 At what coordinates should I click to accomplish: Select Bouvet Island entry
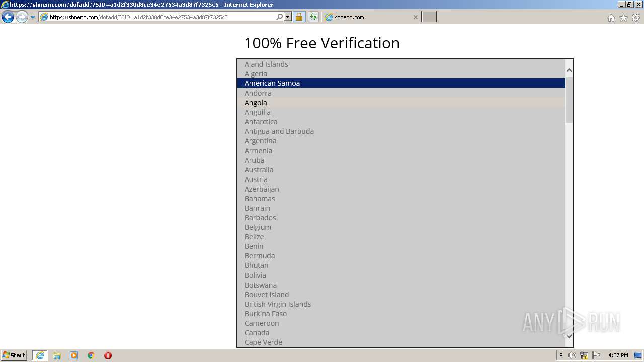401,295
